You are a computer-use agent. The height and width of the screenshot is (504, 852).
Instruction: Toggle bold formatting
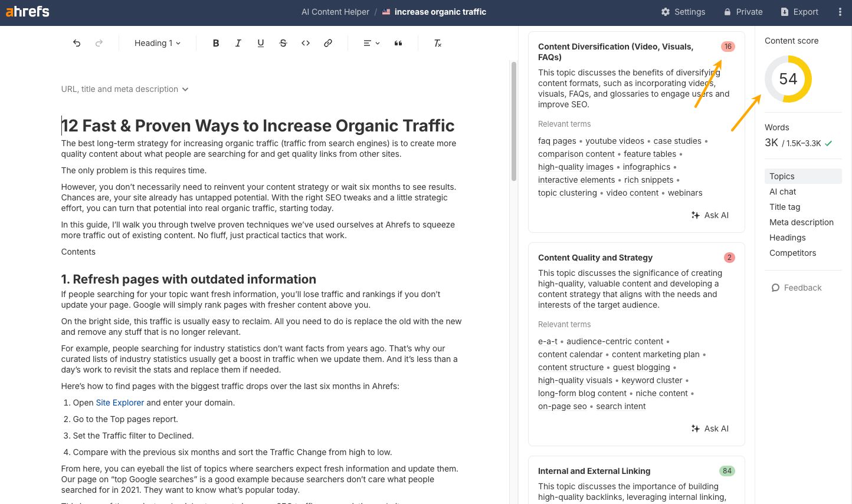click(x=215, y=42)
